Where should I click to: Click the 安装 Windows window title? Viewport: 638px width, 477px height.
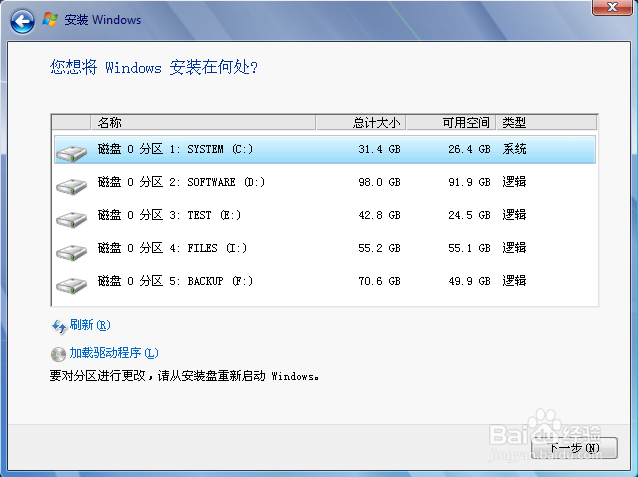coord(103,20)
